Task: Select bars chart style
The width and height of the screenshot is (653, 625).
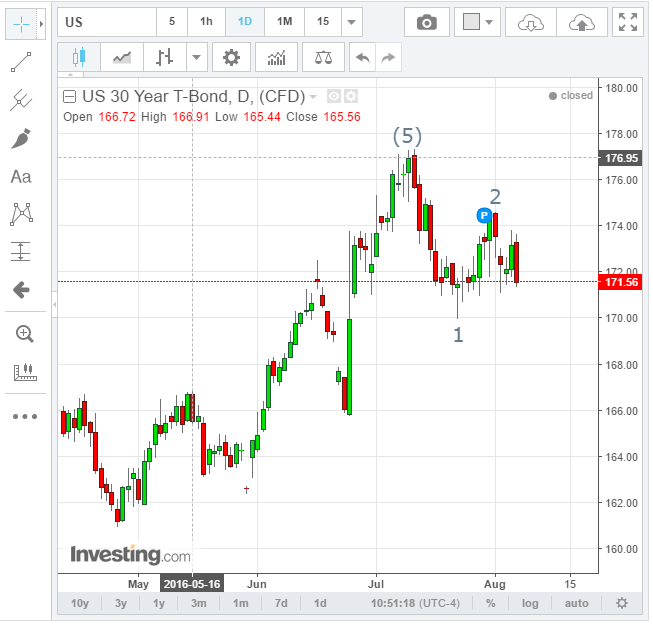Action: 164,57
